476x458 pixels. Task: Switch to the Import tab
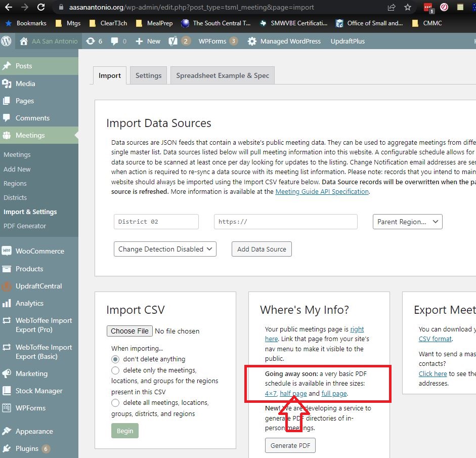(110, 75)
